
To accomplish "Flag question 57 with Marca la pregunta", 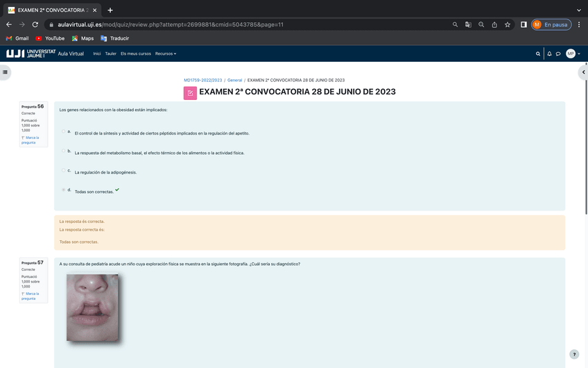I will (x=30, y=296).
